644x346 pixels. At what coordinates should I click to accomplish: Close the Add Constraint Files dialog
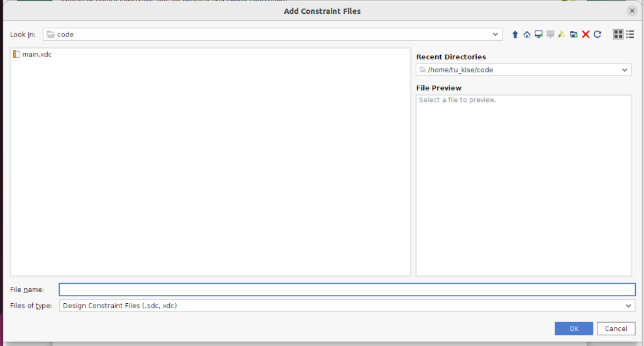[x=632, y=11]
